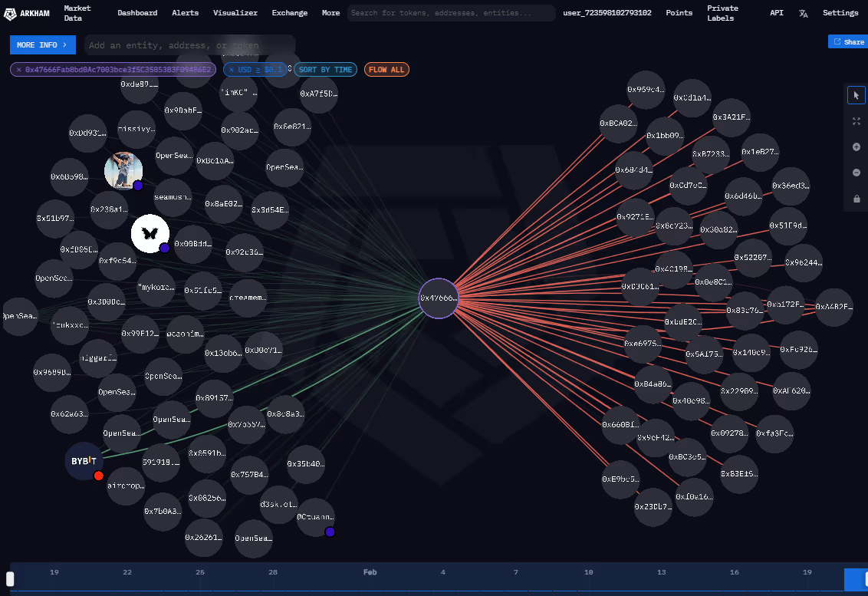This screenshot has height=596, width=868.
Task: Select the 0x52207 node
Action: click(x=753, y=258)
